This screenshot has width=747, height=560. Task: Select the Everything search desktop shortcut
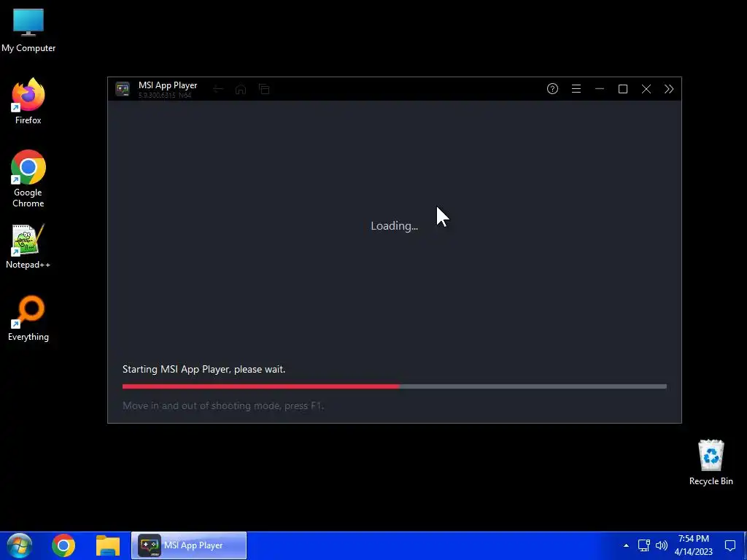click(28, 319)
